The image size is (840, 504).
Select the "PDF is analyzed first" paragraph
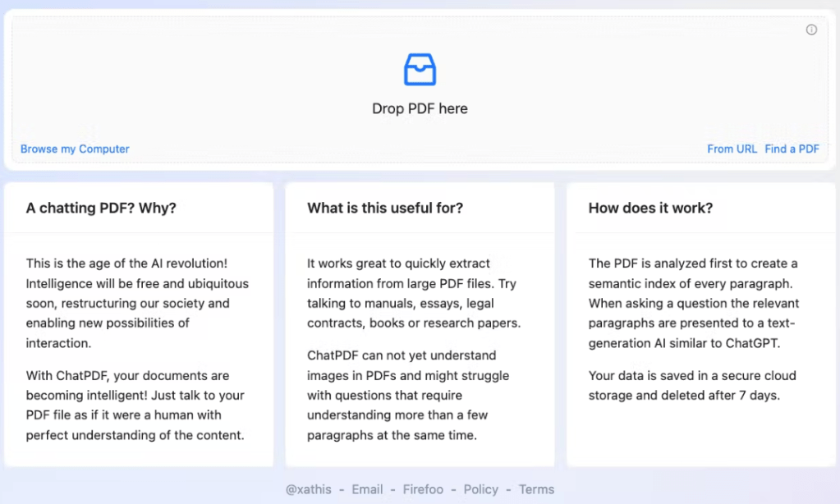click(693, 303)
